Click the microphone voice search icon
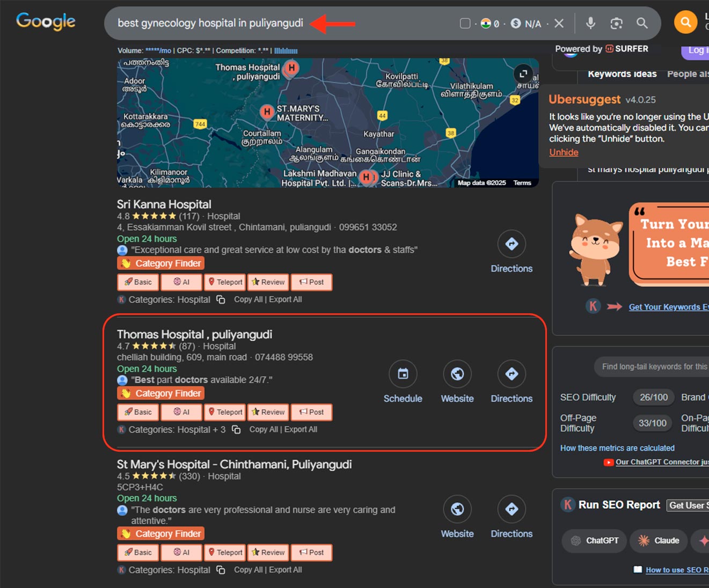 (590, 23)
